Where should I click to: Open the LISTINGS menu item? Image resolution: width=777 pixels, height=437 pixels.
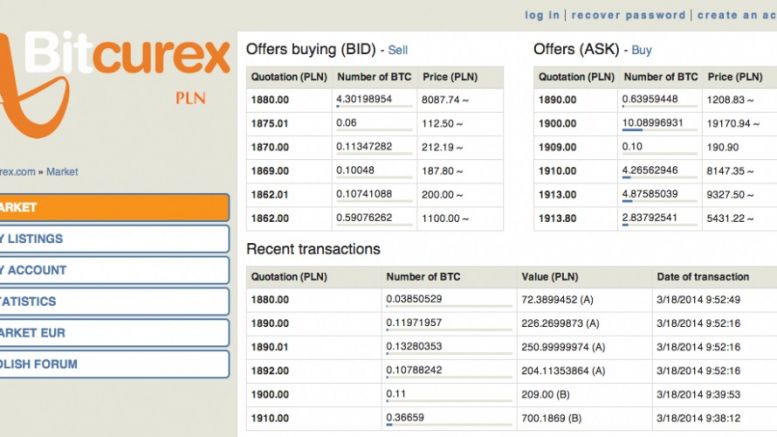click(x=114, y=239)
